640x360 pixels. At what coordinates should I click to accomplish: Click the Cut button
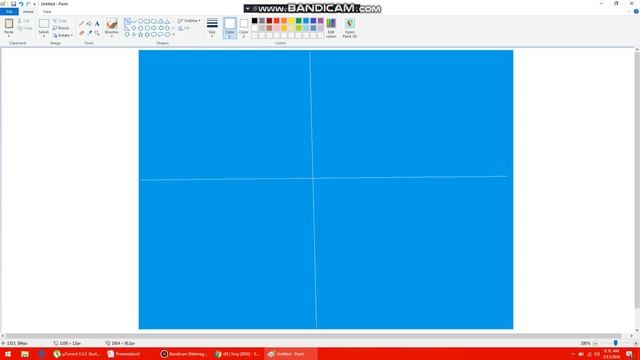click(24, 21)
